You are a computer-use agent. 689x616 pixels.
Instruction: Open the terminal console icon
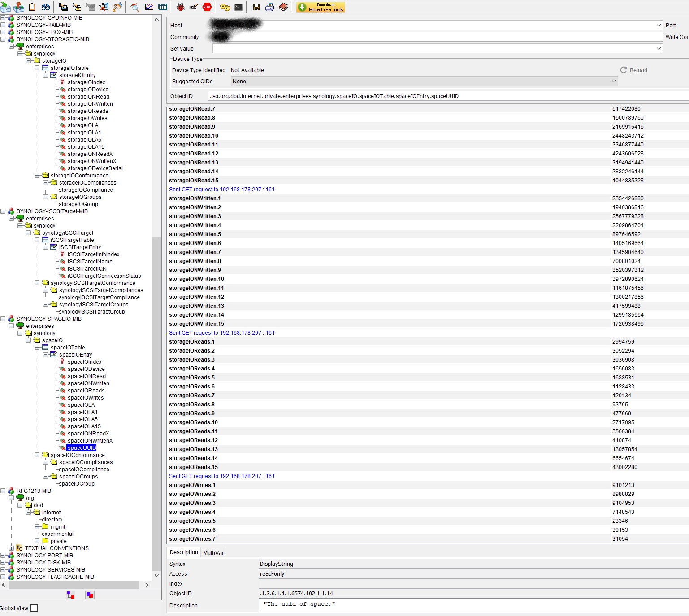pyautogui.click(x=238, y=7)
